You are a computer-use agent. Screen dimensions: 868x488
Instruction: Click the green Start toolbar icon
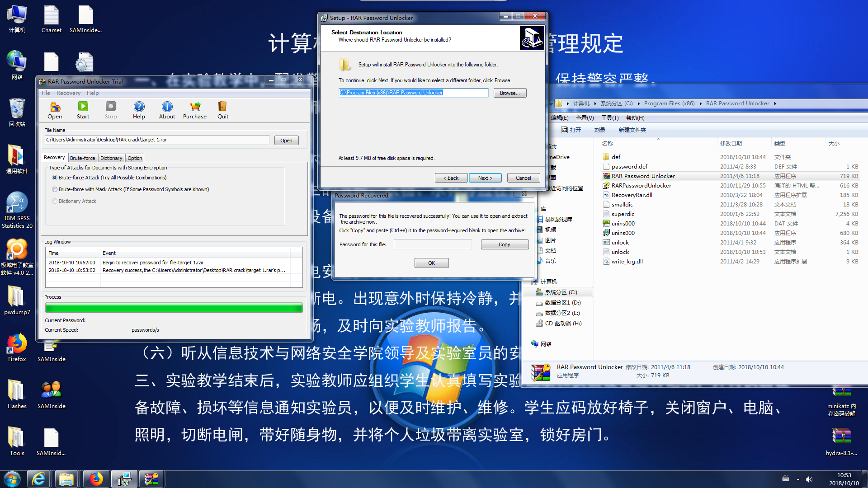point(83,110)
